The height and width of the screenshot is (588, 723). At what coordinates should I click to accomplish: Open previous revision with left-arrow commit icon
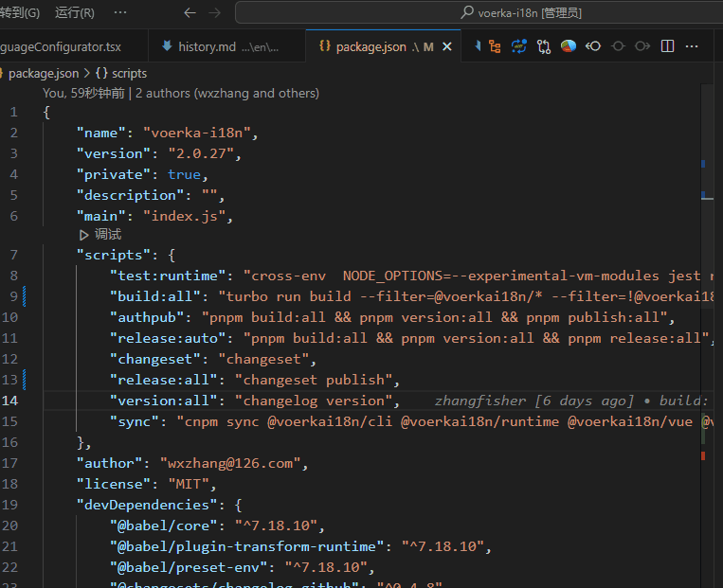point(593,46)
